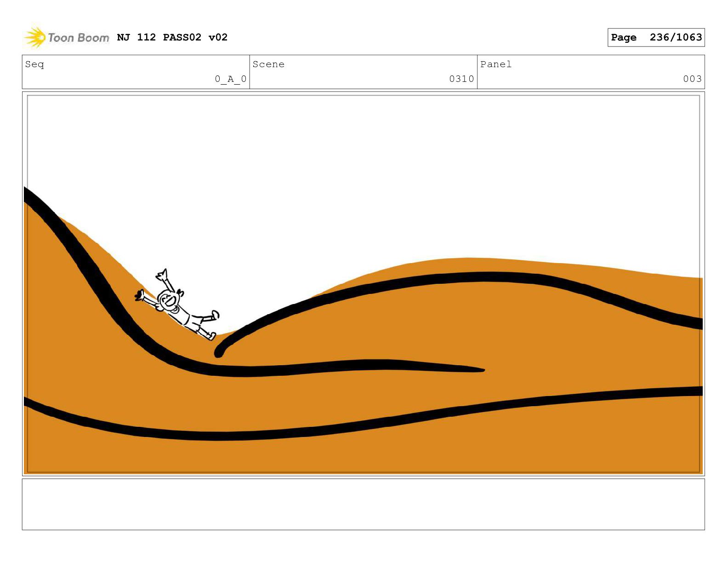This screenshot has width=728, height=563.
Task: Click the panel number '003'
Action: pyautogui.click(x=692, y=79)
